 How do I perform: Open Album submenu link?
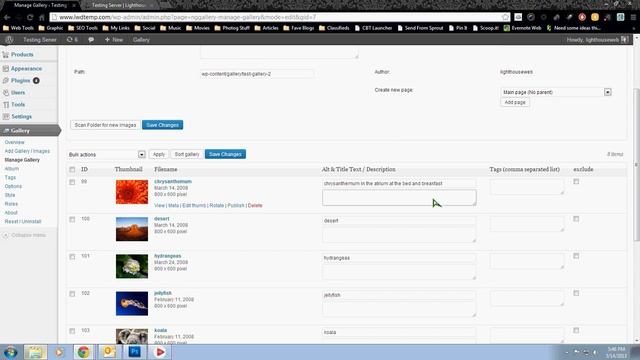(11, 169)
